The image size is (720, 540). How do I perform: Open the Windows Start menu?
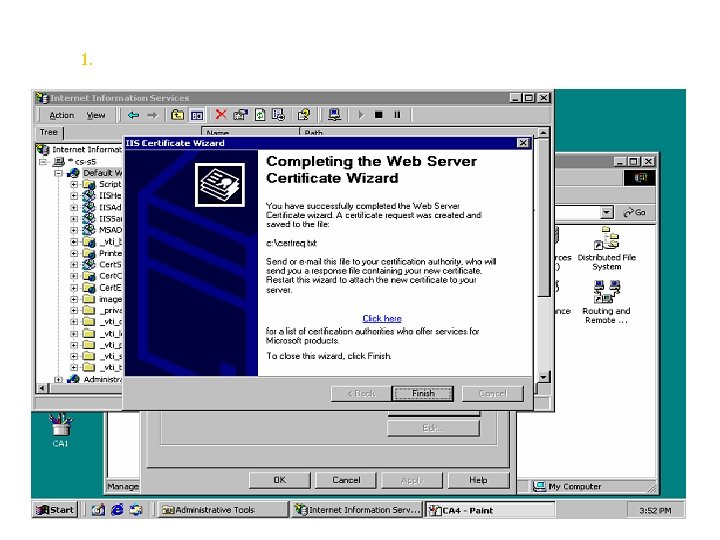click(x=56, y=510)
